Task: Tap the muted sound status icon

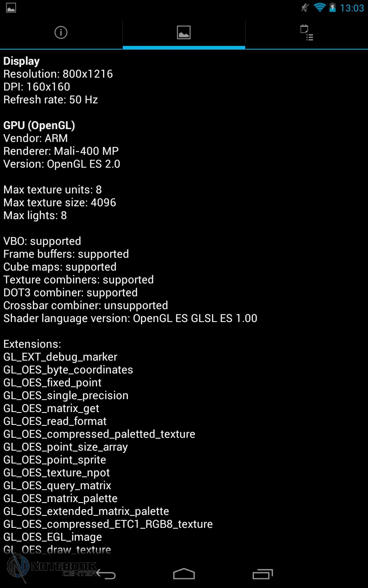Action: [x=305, y=8]
